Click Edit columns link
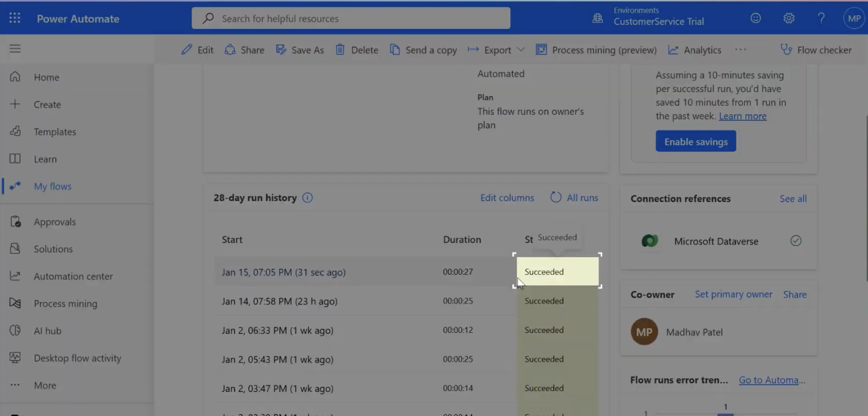Image resolution: width=868 pixels, height=416 pixels. click(507, 198)
